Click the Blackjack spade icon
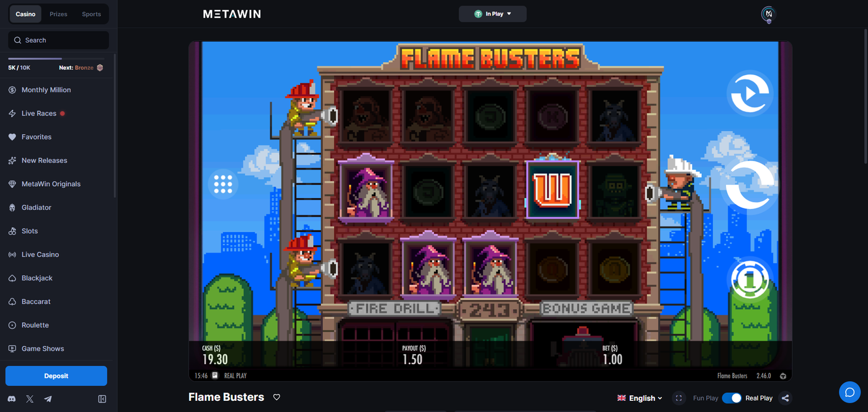Screen dimensions: 868x412 (x=12, y=278)
